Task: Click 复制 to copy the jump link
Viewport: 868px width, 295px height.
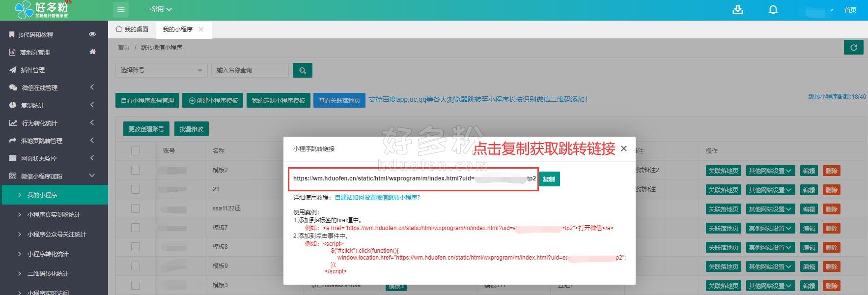Action: [549, 179]
